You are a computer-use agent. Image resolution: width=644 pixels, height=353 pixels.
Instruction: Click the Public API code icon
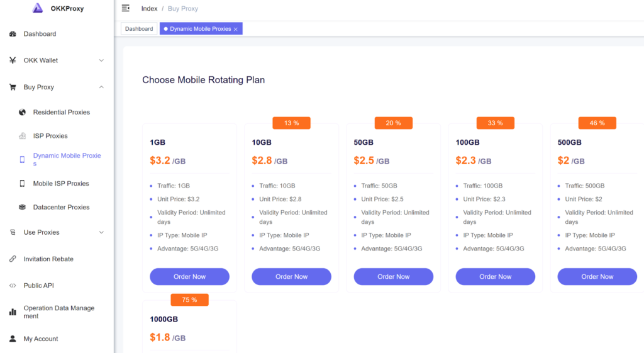click(13, 286)
